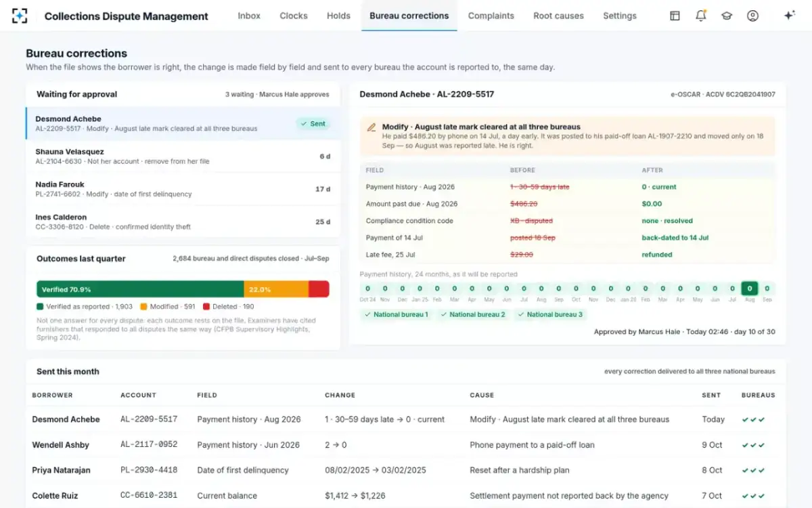
Task: Click the "$0.00" after value
Action: pos(652,204)
